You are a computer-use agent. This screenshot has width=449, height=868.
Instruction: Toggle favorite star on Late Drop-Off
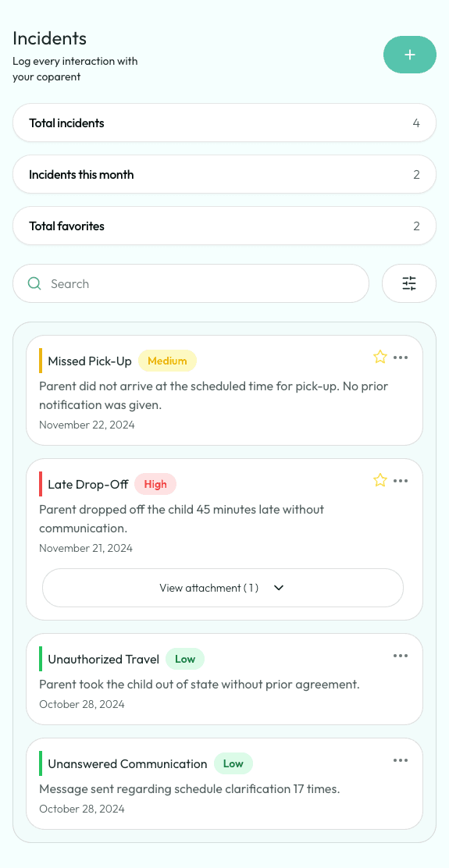pyautogui.click(x=380, y=481)
